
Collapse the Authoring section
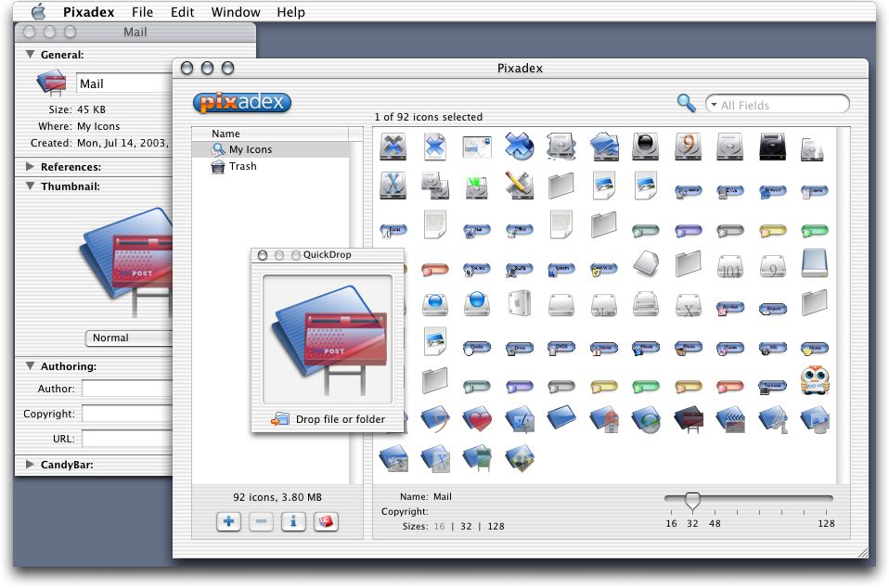pyautogui.click(x=30, y=366)
